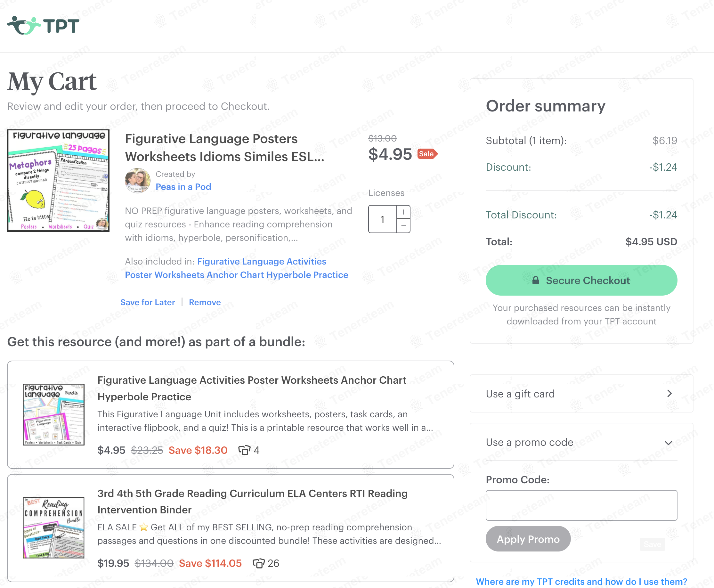Open Figurative Language Activities bundle thumbnail
The width and height of the screenshot is (714, 588).
[x=54, y=415]
